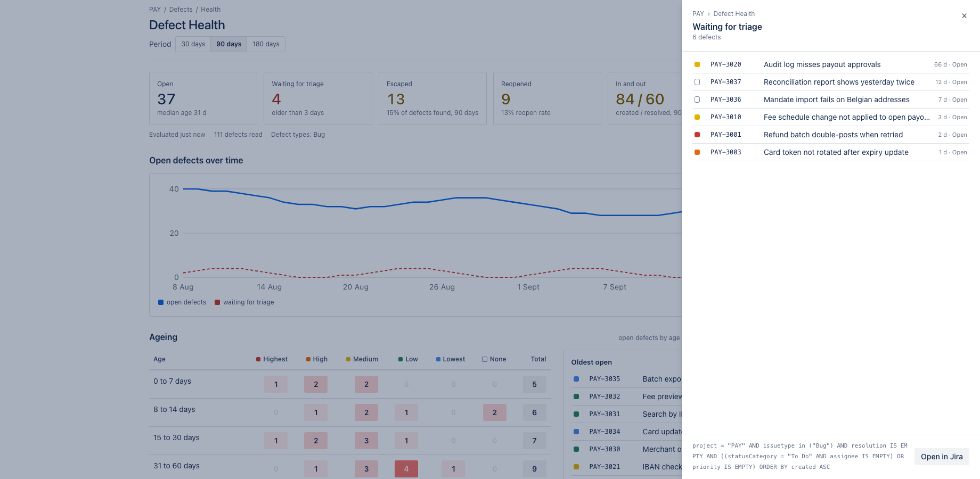Click the None priority column header
This screenshot has width=980, height=479.
tap(494, 359)
